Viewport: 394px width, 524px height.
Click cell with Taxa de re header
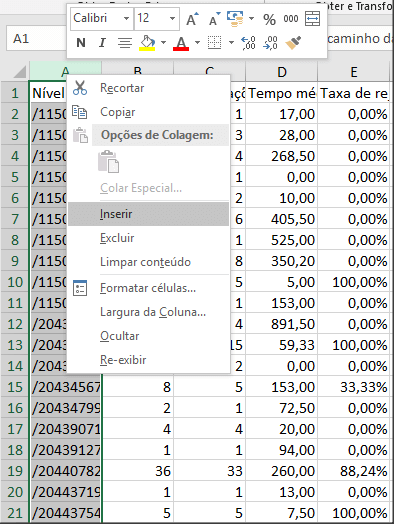(x=354, y=93)
